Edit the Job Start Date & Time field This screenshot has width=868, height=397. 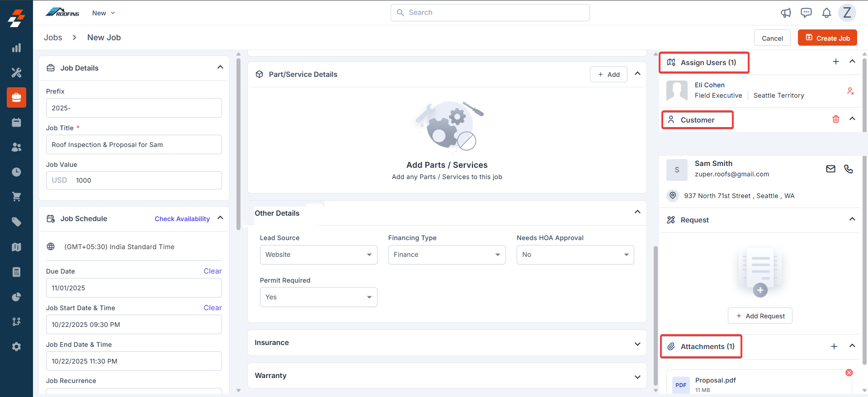[x=134, y=325]
